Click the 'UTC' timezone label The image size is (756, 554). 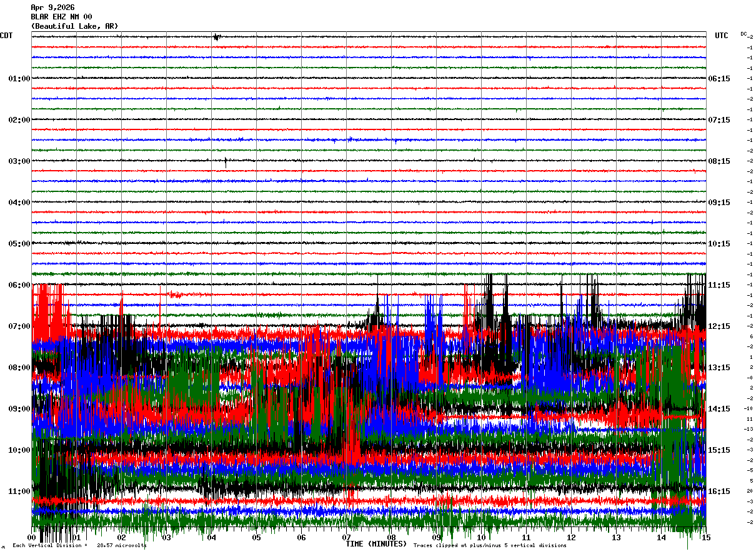pos(722,36)
